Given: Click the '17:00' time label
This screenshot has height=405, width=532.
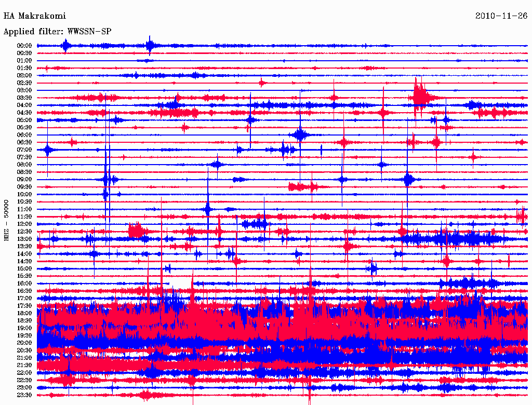Looking at the screenshot, I should [24, 298].
